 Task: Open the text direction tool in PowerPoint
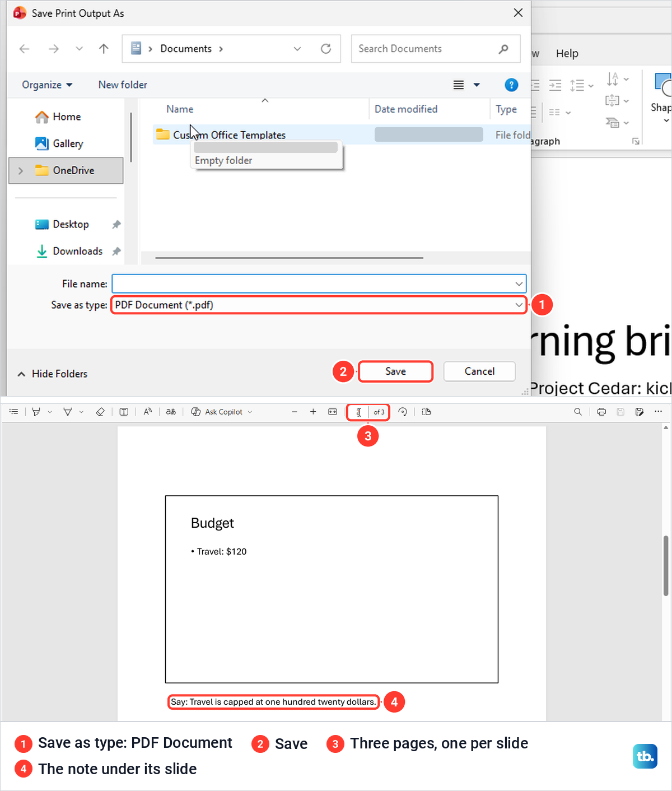[x=618, y=79]
